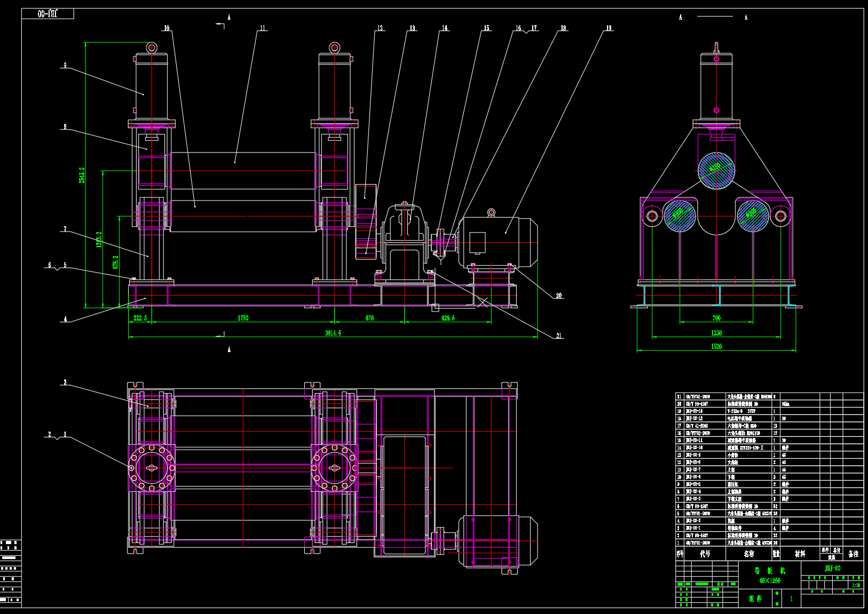
Task: Select the 700 roller spacing dimension
Action: pyautogui.click(x=716, y=318)
